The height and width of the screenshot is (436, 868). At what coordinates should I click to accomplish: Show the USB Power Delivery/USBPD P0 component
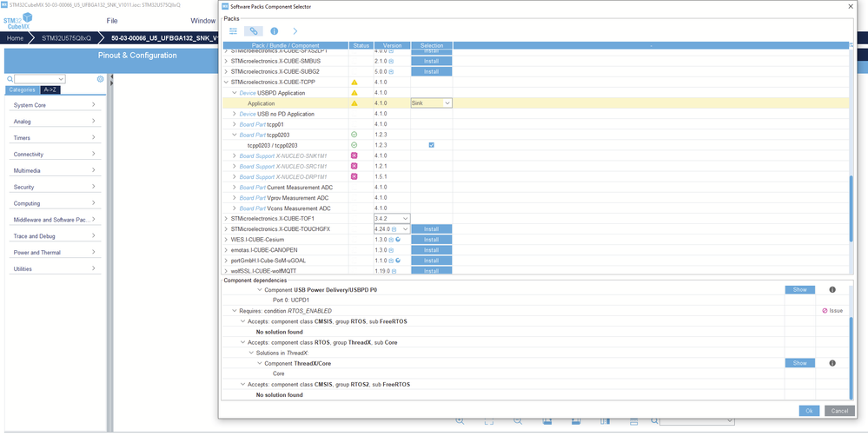click(800, 289)
